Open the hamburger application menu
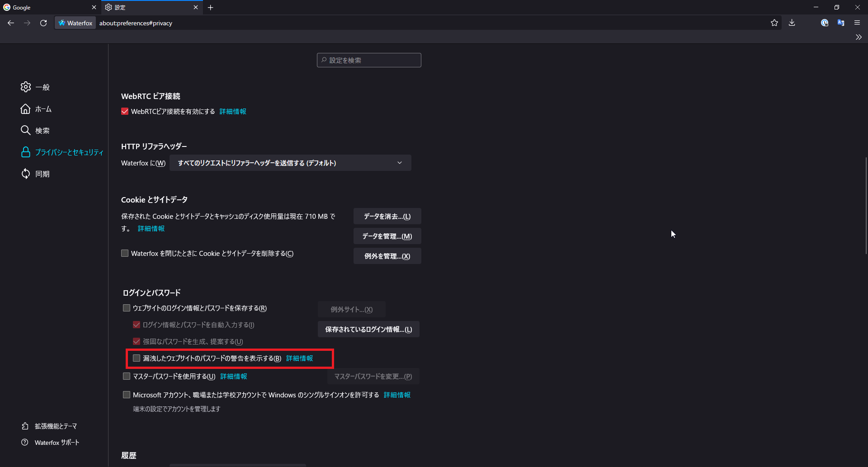This screenshot has height=467, width=868. pos(857,23)
